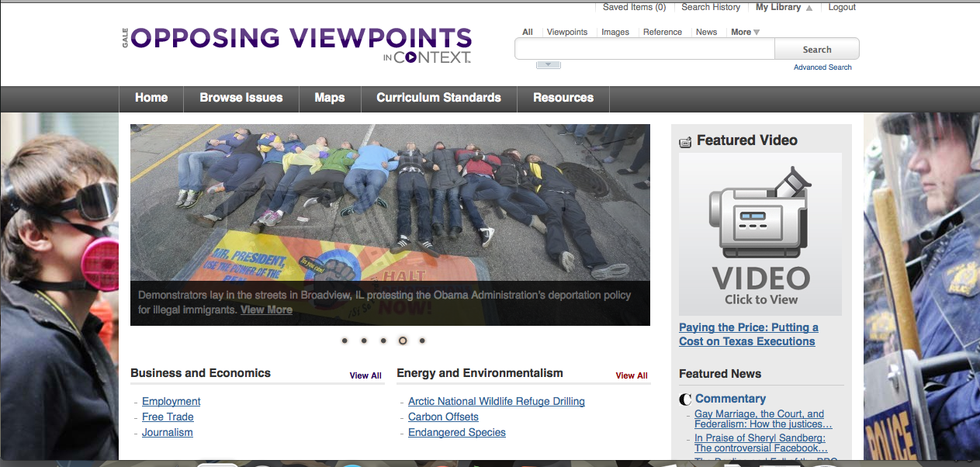Expand the My Library dropdown
Screen dimensions: 980x467
[x=784, y=7]
